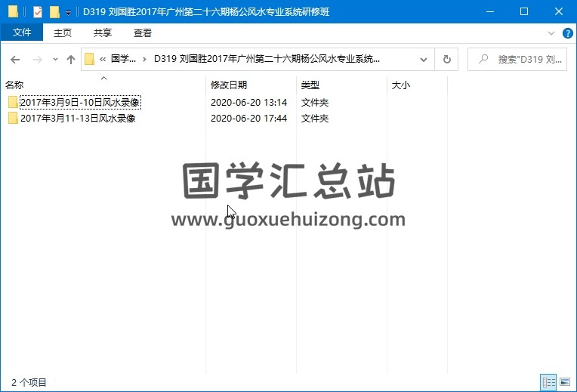This screenshot has height=392, width=577.
Task: Refresh the current folder view
Action: [x=446, y=59]
